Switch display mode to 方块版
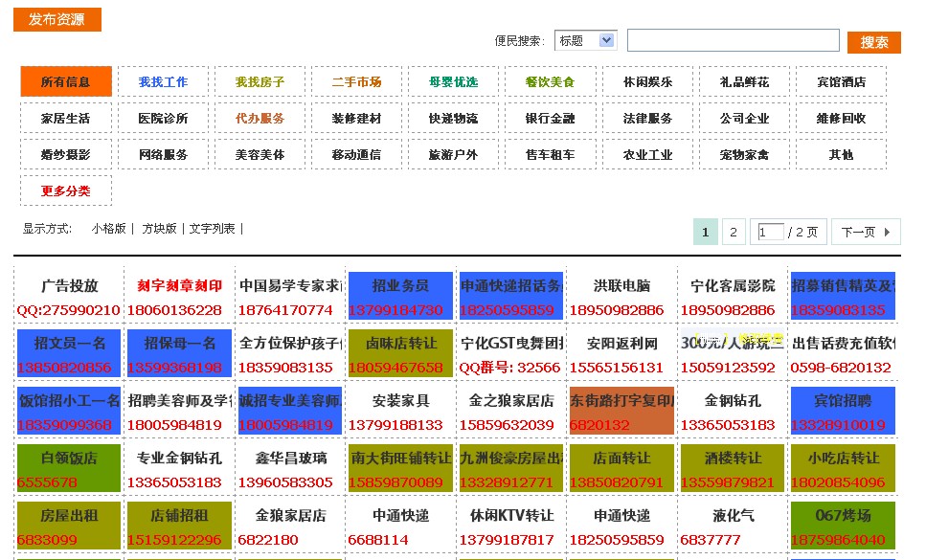 159,229
